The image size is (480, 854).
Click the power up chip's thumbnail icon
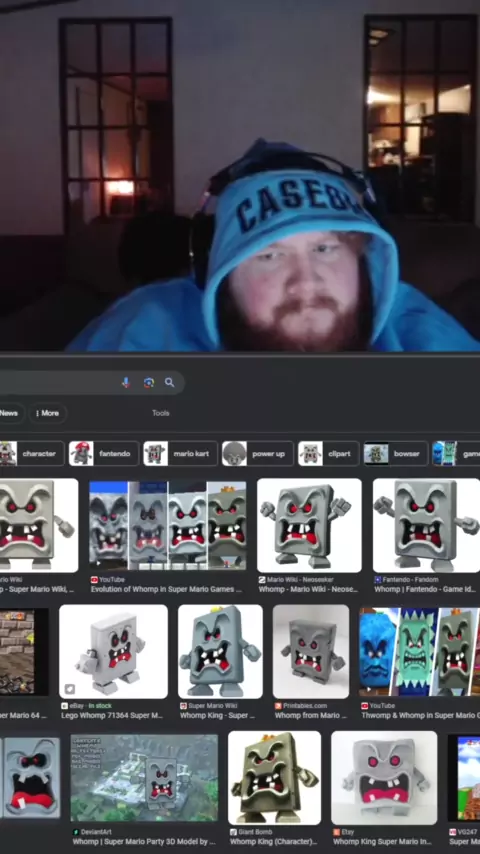[x=234, y=453]
